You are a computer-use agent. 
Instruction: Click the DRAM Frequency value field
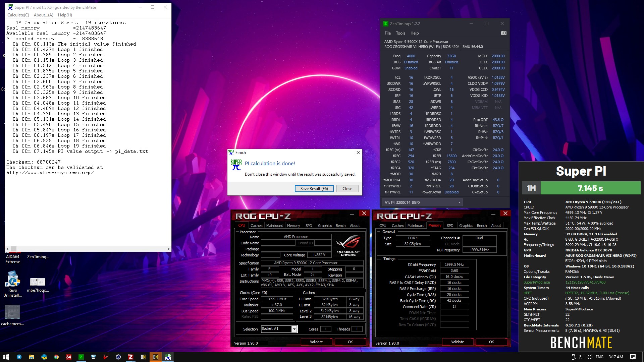[454, 265]
